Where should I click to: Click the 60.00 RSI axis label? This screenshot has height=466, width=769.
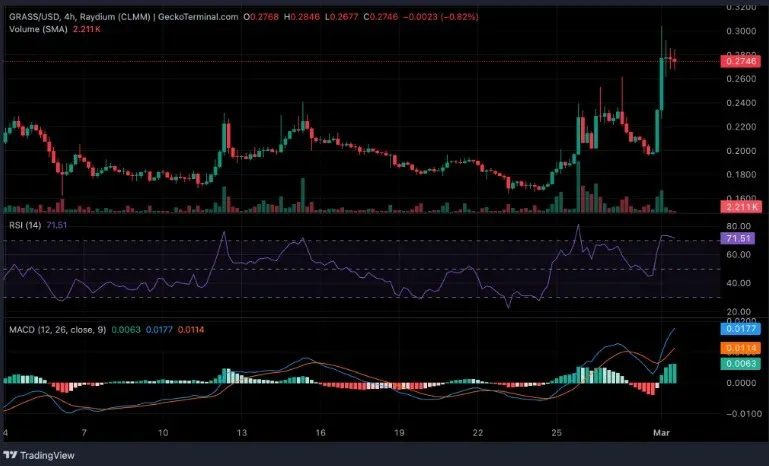[x=739, y=255]
